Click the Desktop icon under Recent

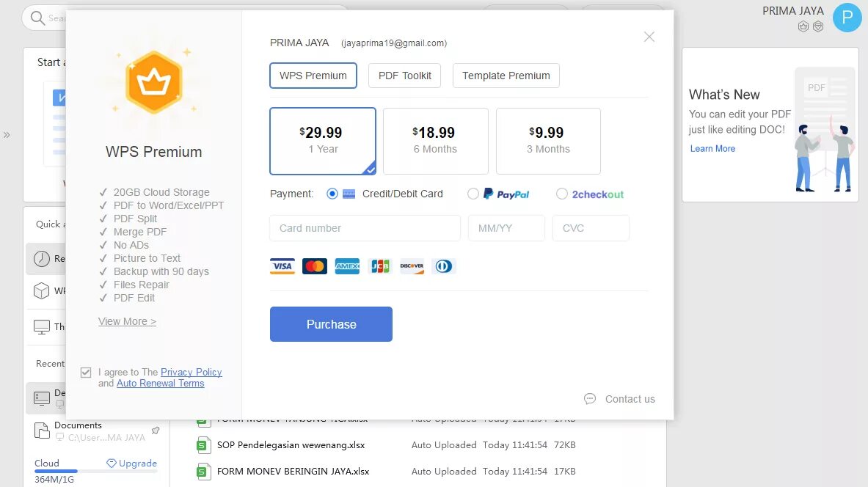tap(42, 398)
